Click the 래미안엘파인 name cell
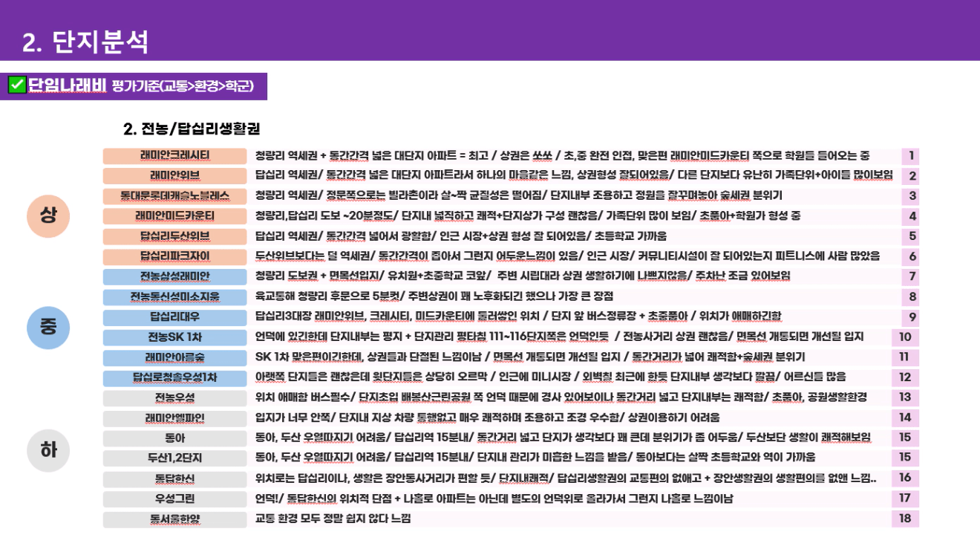This screenshot has height=552, width=980. [174, 418]
